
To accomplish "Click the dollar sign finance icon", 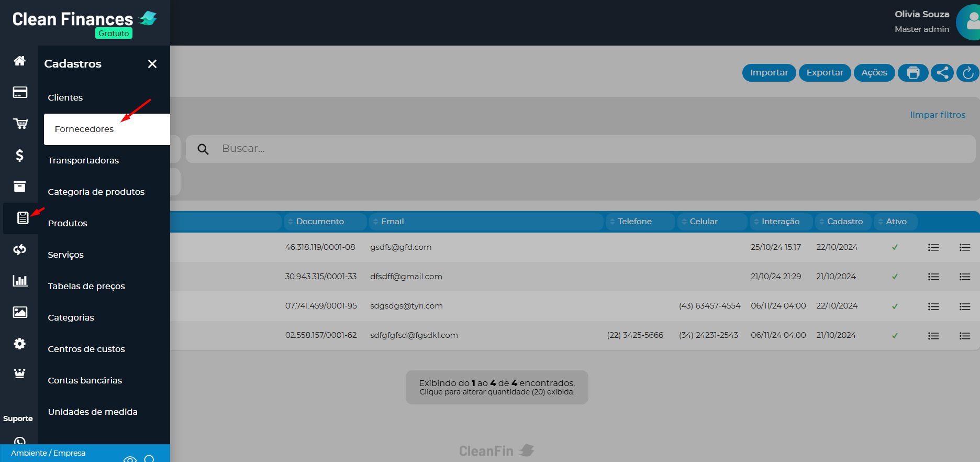I will tap(19, 155).
